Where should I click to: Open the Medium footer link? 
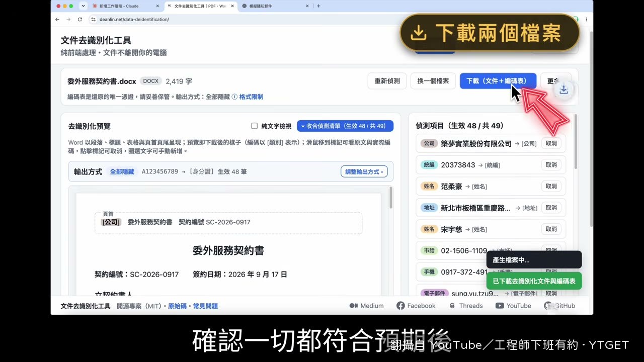[x=366, y=306]
